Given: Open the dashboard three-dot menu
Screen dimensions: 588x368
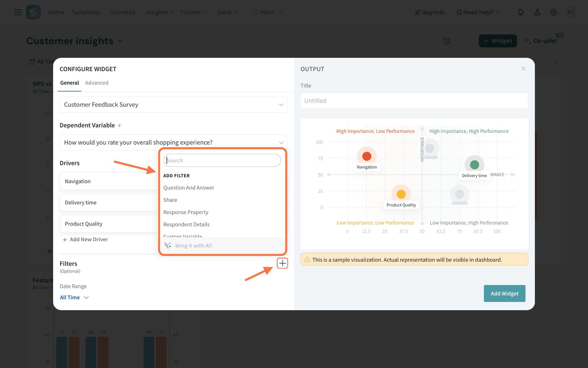Looking at the screenshot, I should pos(462,41).
